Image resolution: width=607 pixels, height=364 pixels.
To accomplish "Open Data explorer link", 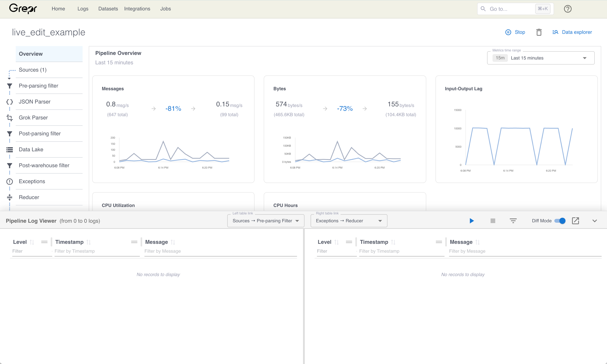I will (577, 32).
